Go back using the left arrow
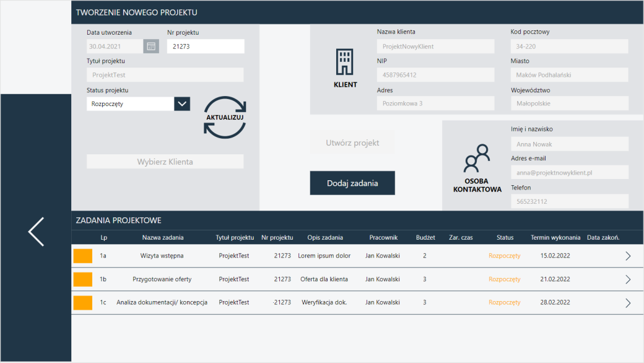 [36, 232]
